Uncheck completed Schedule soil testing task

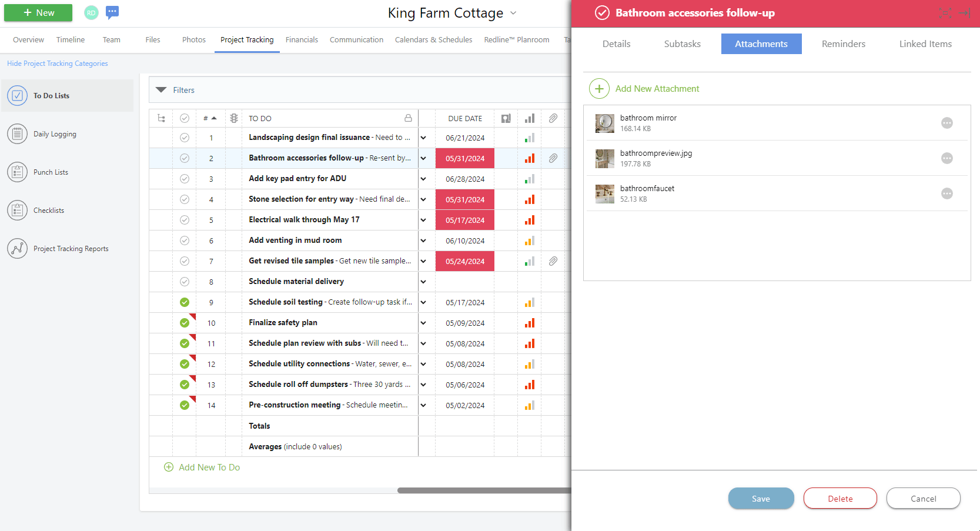185,302
